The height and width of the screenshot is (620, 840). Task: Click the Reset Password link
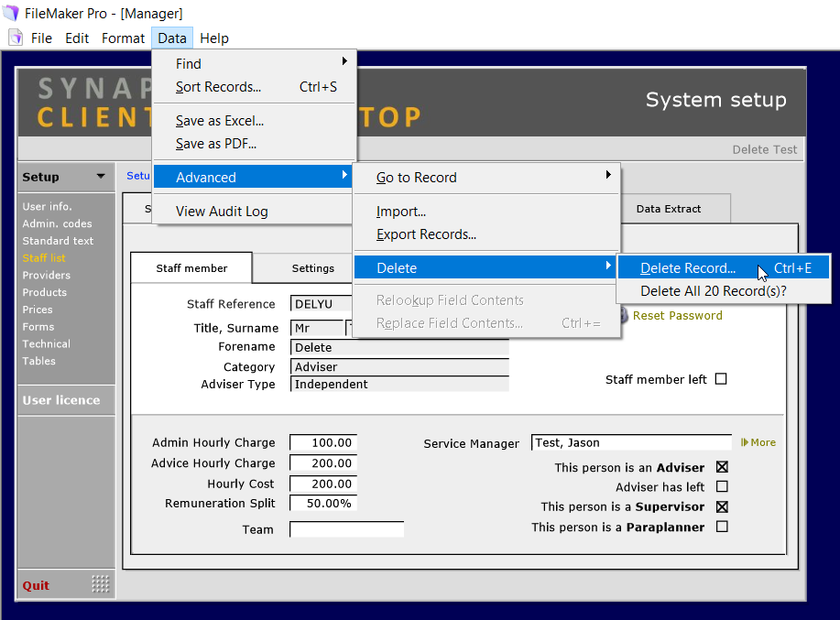(677, 315)
